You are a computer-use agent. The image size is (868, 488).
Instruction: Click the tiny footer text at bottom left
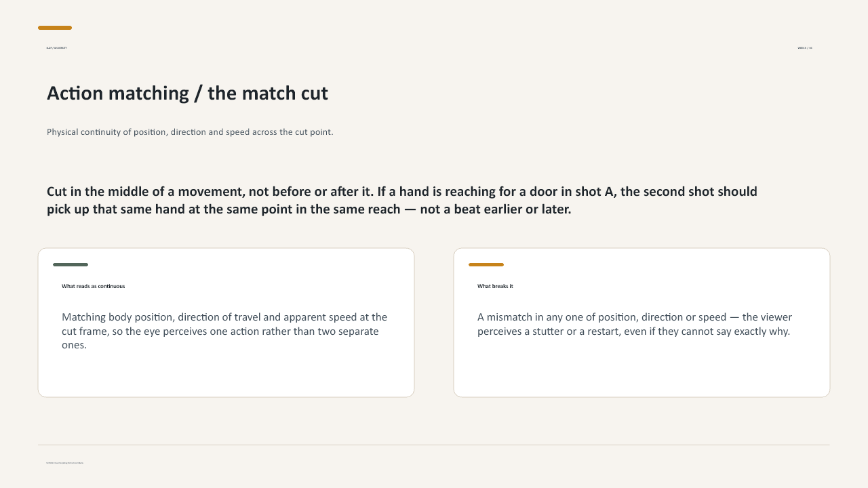(65, 463)
